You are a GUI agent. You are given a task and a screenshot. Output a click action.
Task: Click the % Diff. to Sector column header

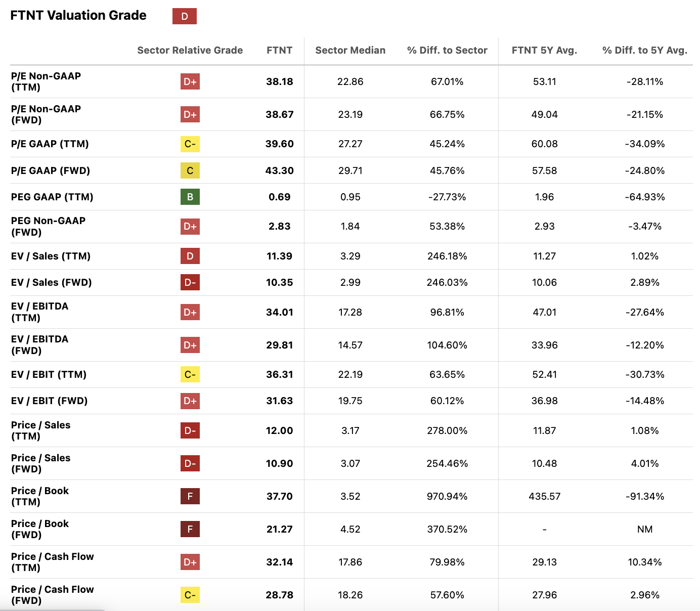coord(447,50)
